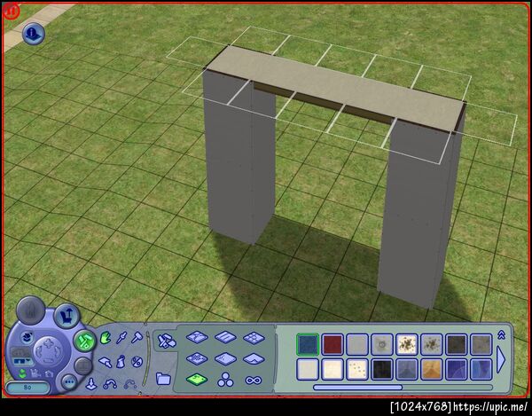
Task: Choose the Sledgehammer tool
Action: pyautogui.click(x=137, y=337)
